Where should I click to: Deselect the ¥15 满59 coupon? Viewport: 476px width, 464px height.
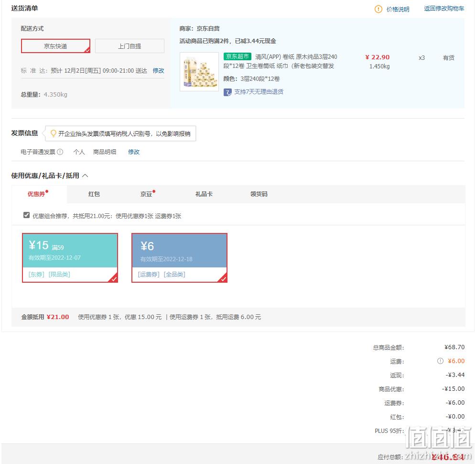70,258
